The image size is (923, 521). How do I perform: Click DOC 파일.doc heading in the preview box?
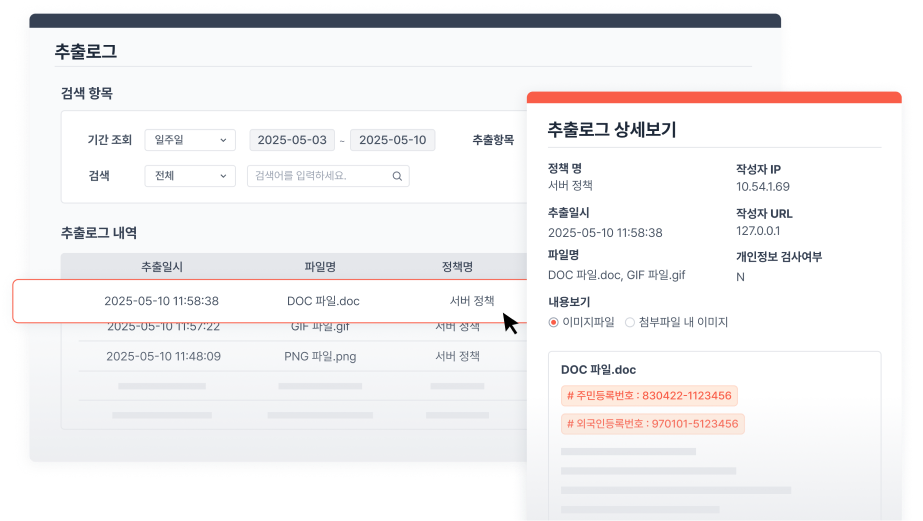pos(599,370)
